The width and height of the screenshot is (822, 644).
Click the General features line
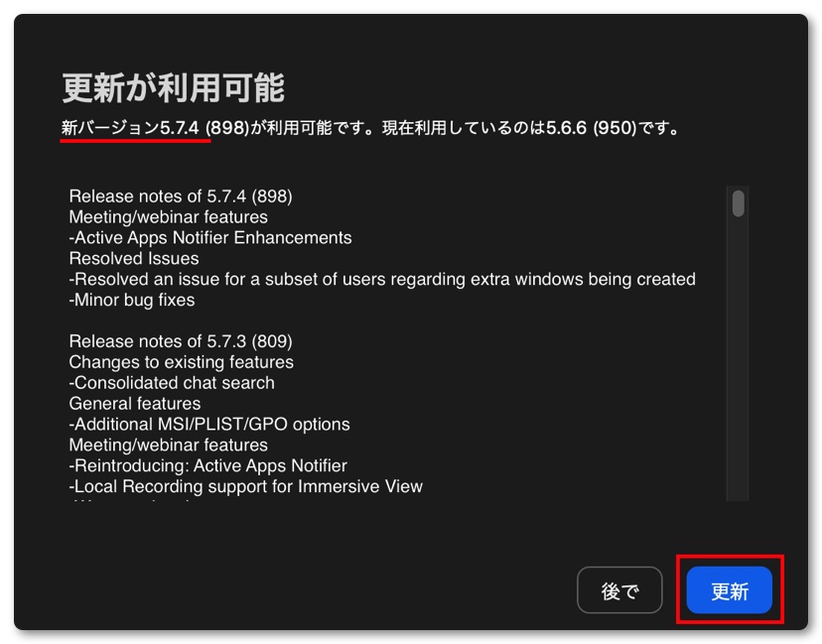135,404
